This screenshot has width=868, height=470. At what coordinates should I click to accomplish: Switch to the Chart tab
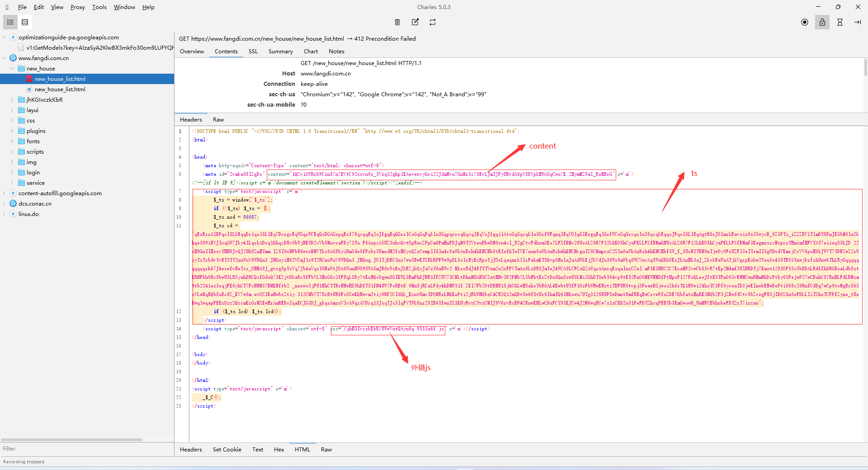pyautogui.click(x=311, y=52)
